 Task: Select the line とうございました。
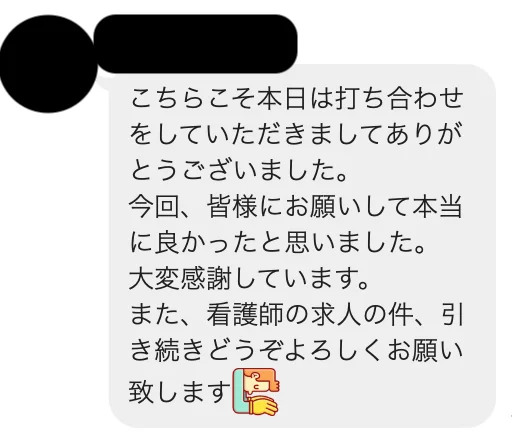point(239,171)
